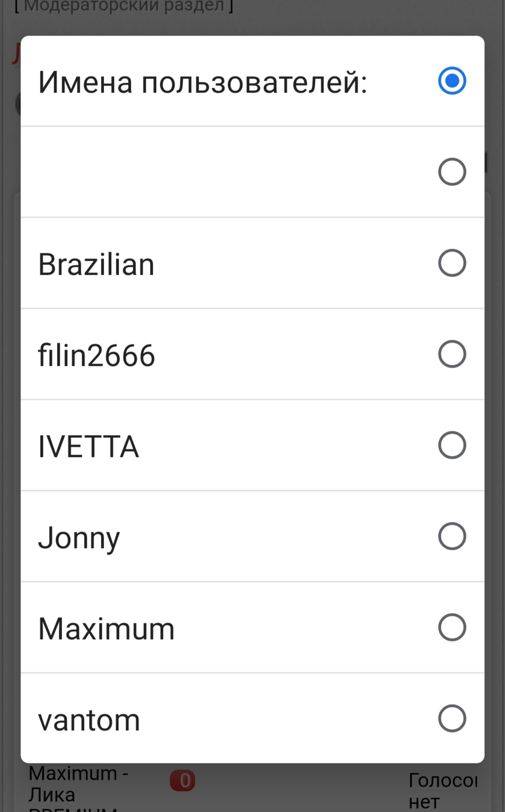Click the Голосов нет text
The width and height of the screenshot is (505, 812).
[x=442, y=791]
